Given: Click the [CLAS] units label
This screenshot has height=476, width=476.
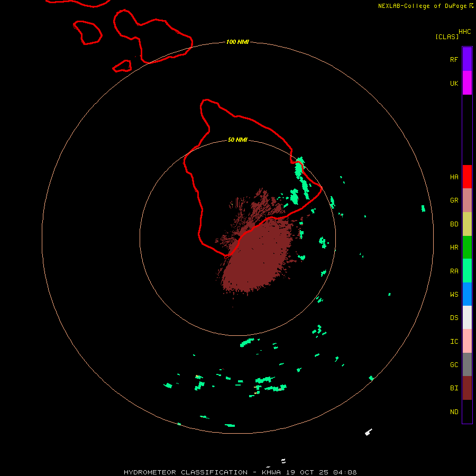Looking at the screenshot, I should tap(447, 36).
